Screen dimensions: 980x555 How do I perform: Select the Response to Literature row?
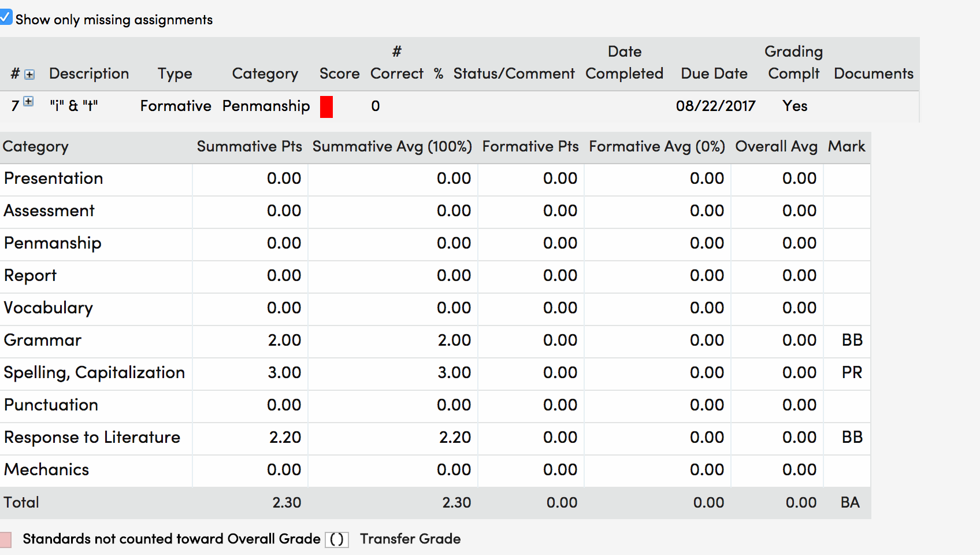[435, 438]
